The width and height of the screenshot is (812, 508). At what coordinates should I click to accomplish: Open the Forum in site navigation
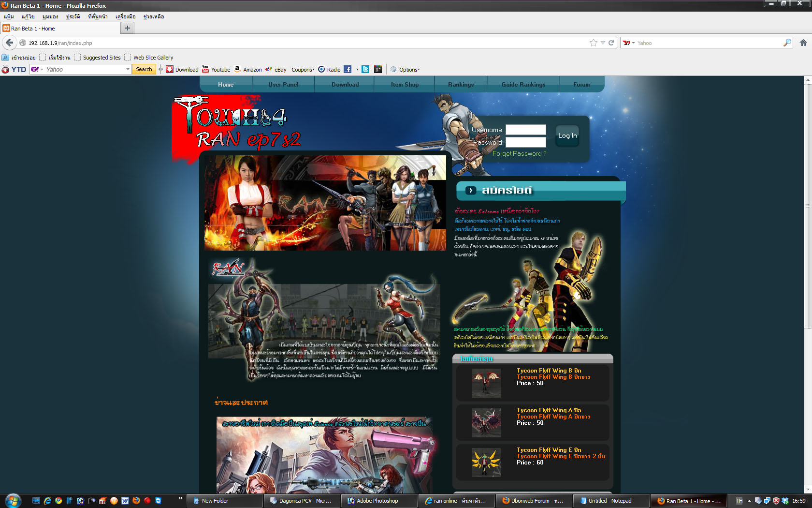[x=581, y=84]
